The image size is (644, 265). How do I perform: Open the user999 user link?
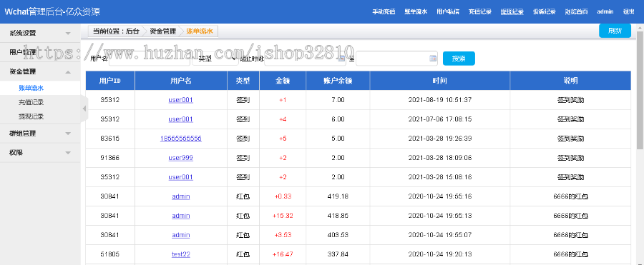point(181,158)
